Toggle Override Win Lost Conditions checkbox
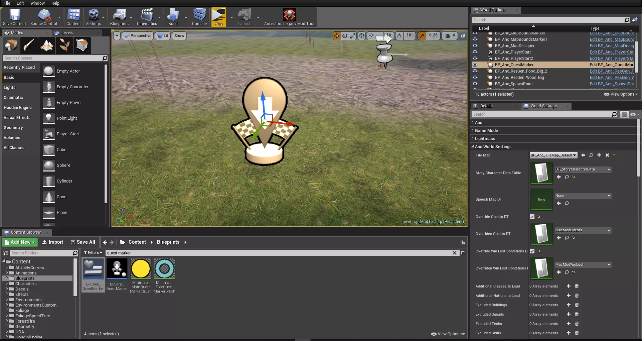644x341 pixels. pyautogui.click(x=532, y=251)
